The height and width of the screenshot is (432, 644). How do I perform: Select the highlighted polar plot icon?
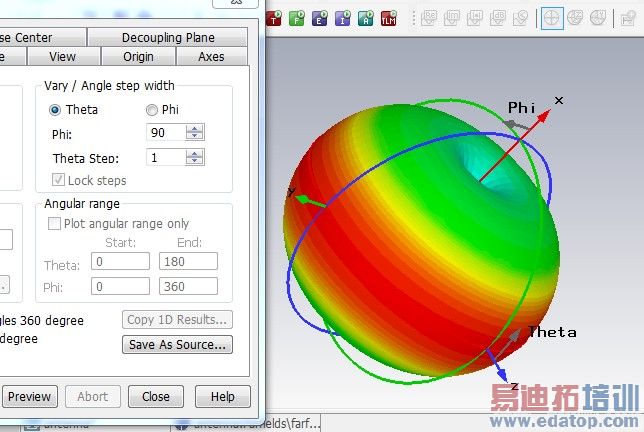coord(552,18)
